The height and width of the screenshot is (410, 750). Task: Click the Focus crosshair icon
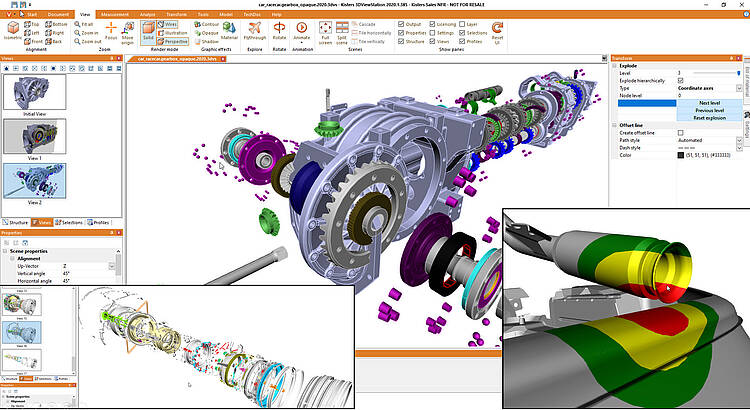[111, 27]
